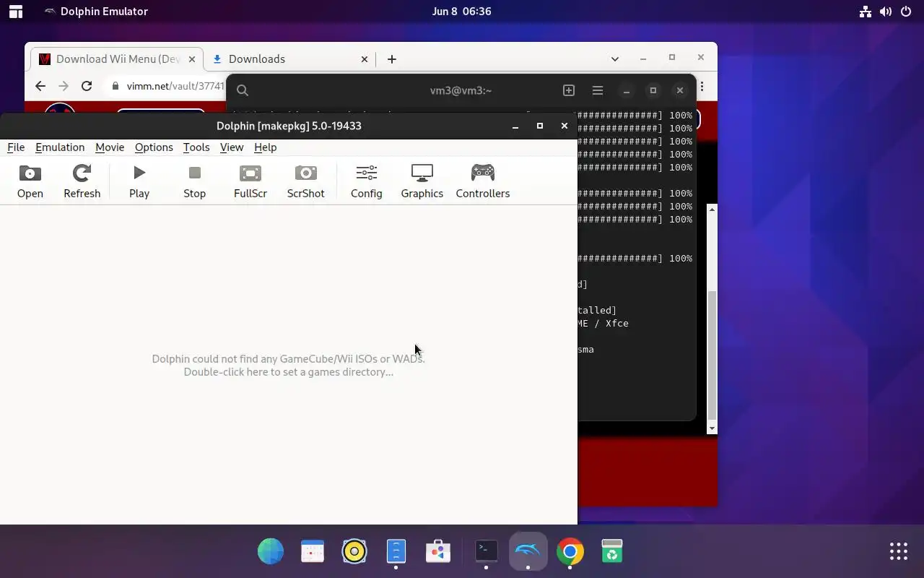Open the trash in dock
The width and height of the screenshot is (924, 578).
click(611, 551)
